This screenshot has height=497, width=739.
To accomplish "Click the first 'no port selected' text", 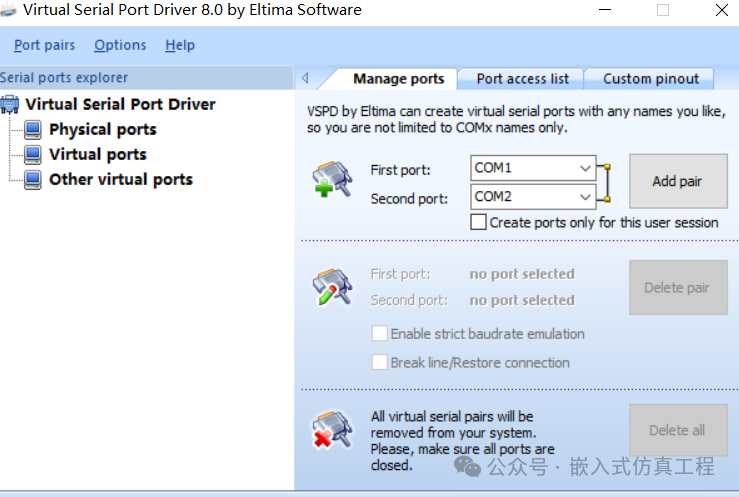I will pos(522,274).
